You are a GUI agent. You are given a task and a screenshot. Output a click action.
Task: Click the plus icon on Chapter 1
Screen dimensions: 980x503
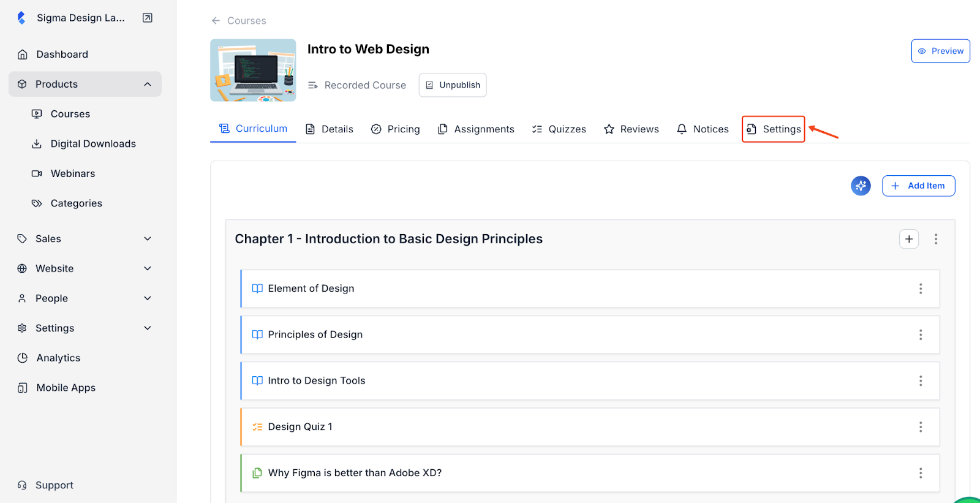click(909, 239)
